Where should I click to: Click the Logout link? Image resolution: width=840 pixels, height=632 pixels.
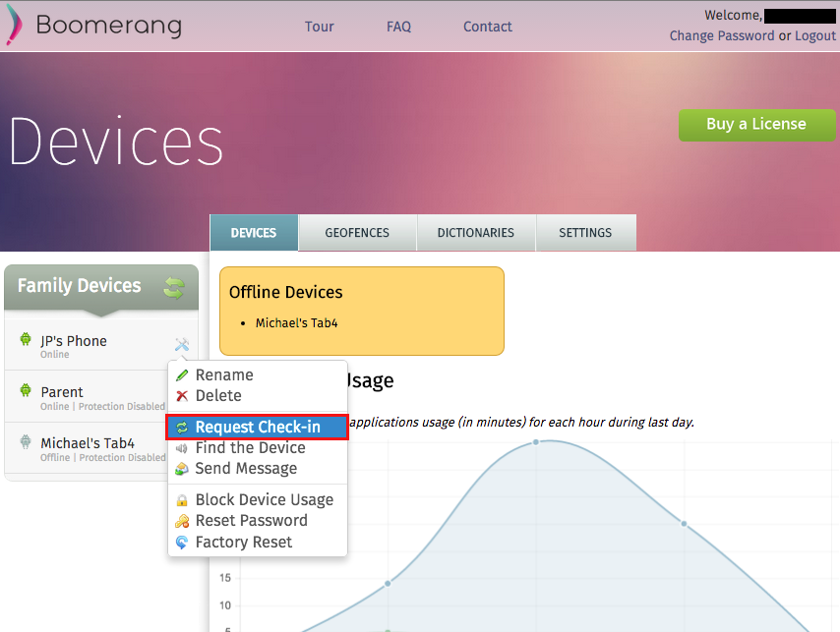click(x=814, y=35)
